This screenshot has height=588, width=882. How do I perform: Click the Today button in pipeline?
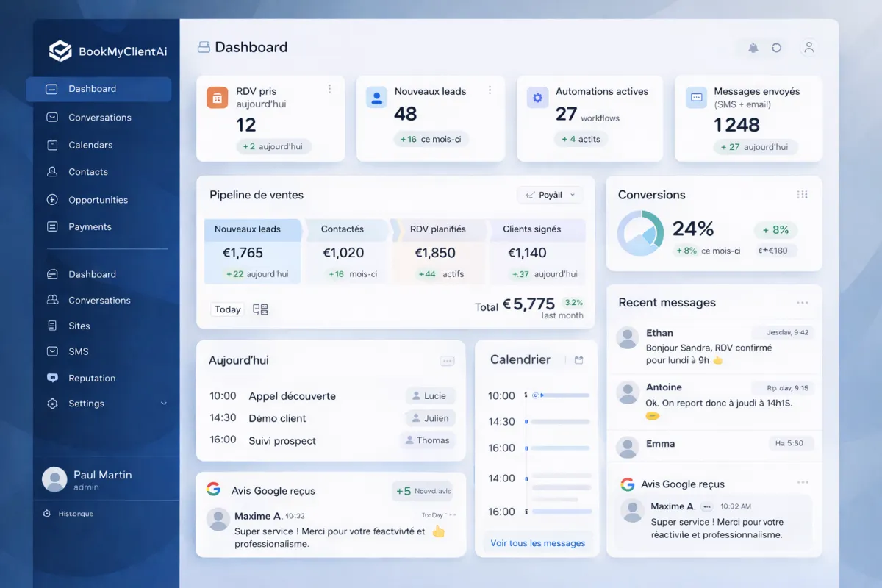click(228, 309)
